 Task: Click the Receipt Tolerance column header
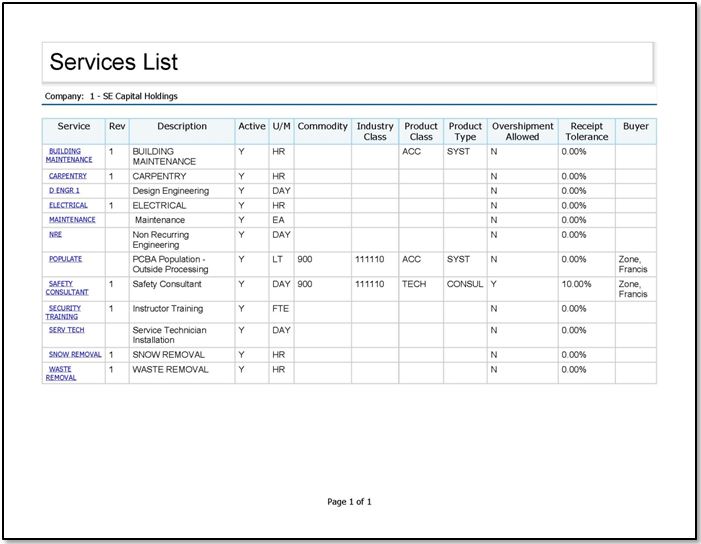[586, 132]
